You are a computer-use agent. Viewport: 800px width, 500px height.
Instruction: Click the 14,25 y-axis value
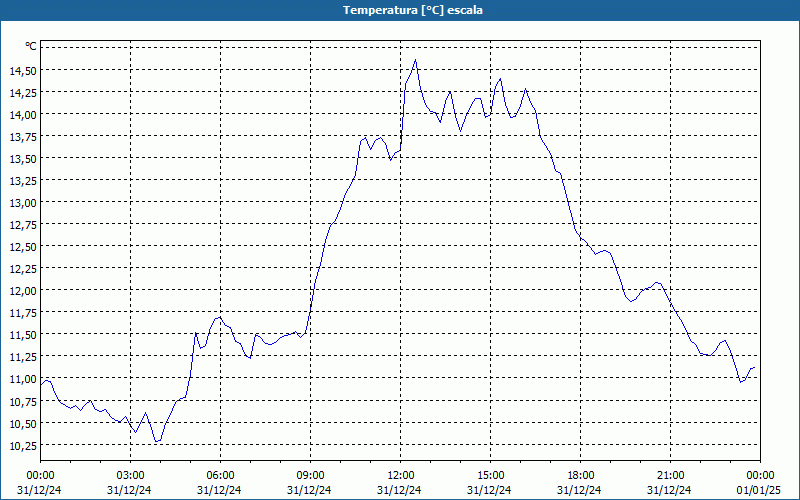[23, 92]
